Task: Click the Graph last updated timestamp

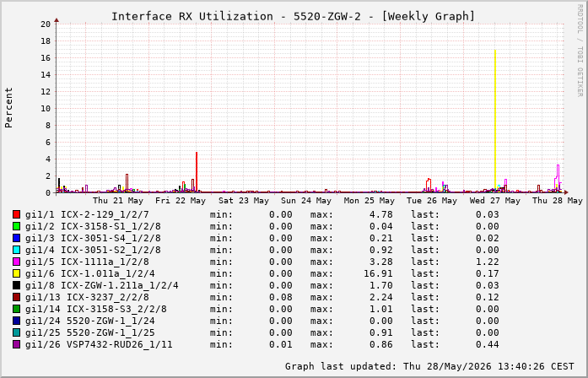Action: (x=429, y=366)
